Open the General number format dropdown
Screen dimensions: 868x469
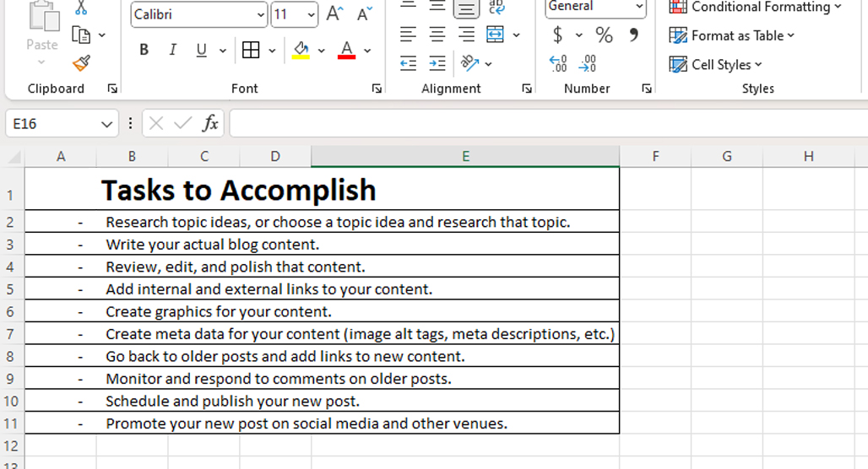pyautogui.click(x=639, y=7)
